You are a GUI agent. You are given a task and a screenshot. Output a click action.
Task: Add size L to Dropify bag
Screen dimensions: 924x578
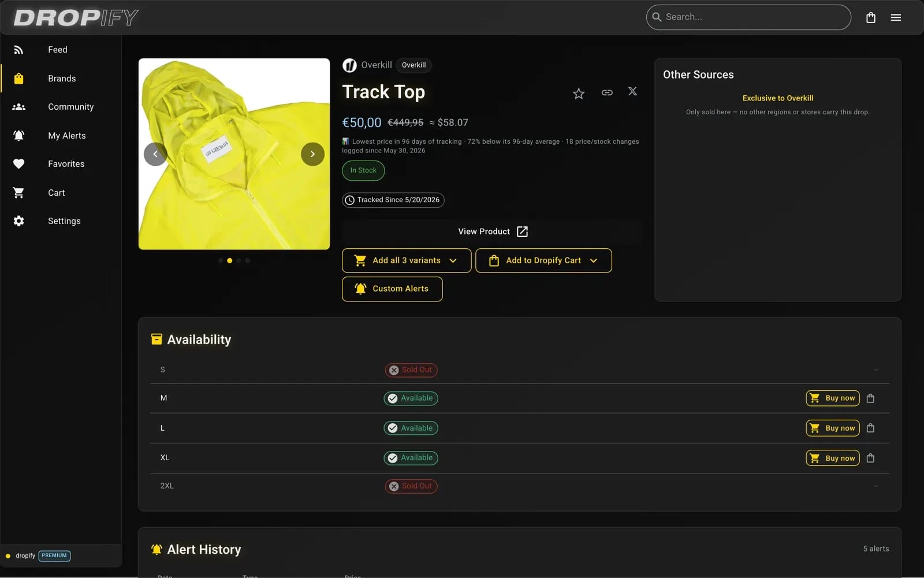pos(871,428)
